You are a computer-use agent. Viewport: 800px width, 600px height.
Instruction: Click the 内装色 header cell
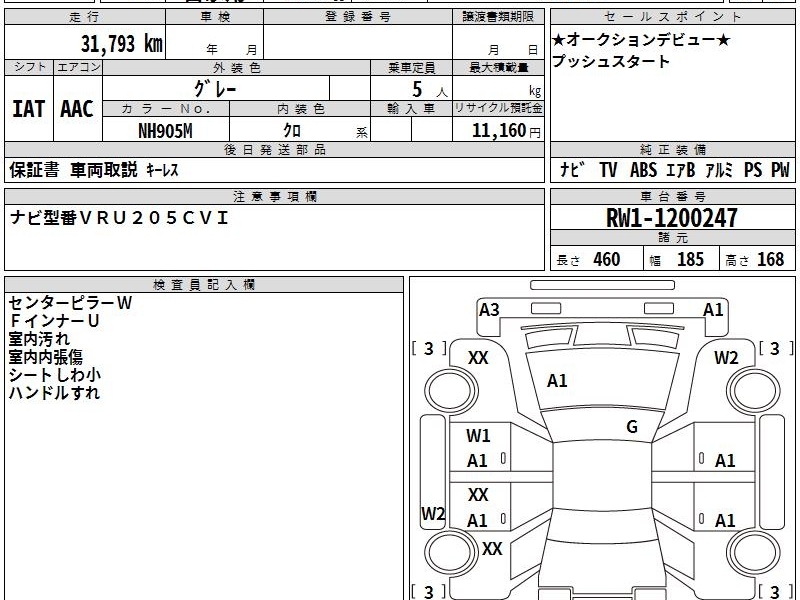pos(301,109)
